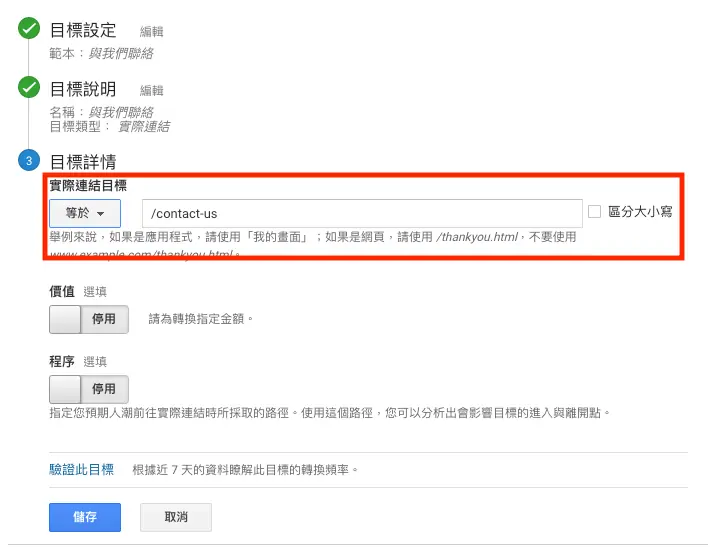Click the 請為轉換指定金額 description text
This screenshot has width=718, height=551.
coord(201,319)
